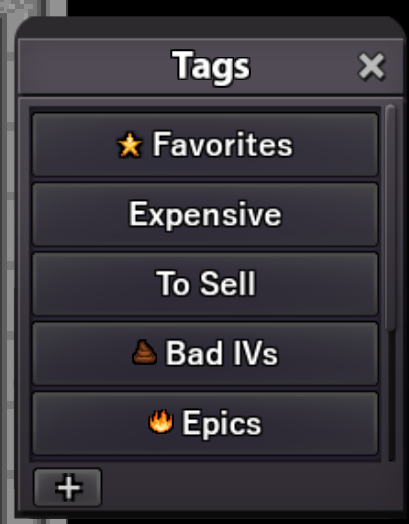This screenshot has height=524, width=409.
Task: Pick the To Sell tag
Action: pos(205,284)
